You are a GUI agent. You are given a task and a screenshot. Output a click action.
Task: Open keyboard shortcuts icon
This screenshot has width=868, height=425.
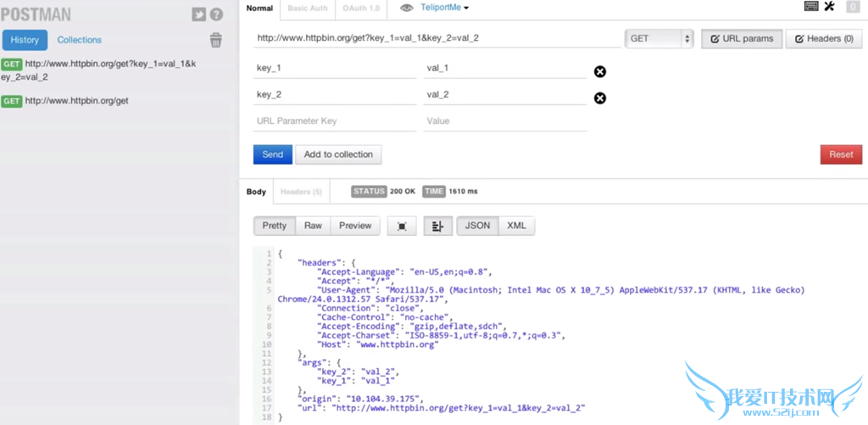pyautogui.click(x=811, y=7)
